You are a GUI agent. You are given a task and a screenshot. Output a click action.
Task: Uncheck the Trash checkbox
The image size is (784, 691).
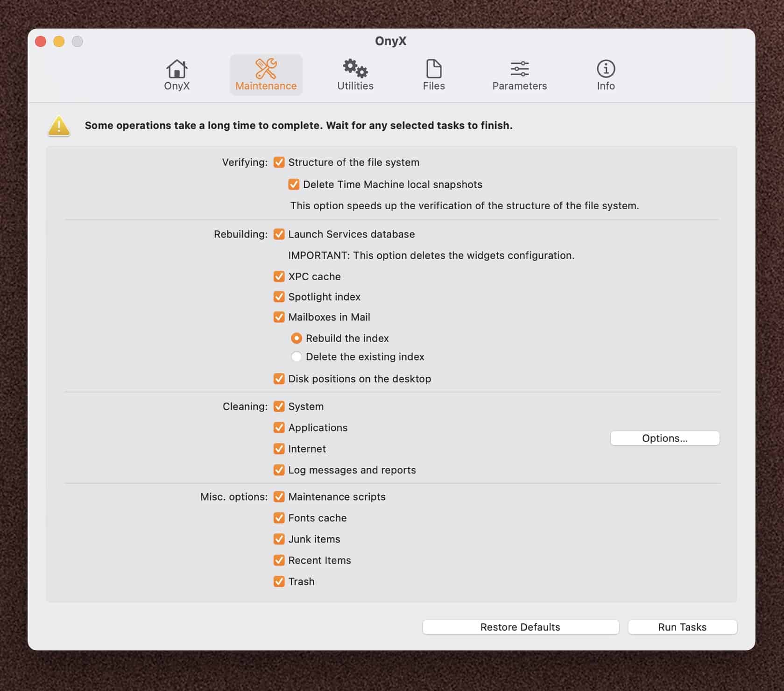(279, 582)
